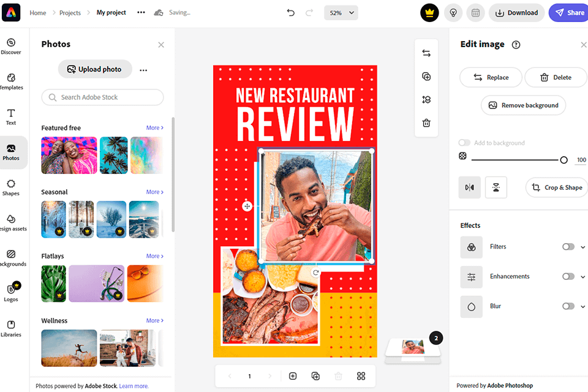
Task: Click the rotate handle on food photo
Action: pyautogui.click(x=316, y=273)
